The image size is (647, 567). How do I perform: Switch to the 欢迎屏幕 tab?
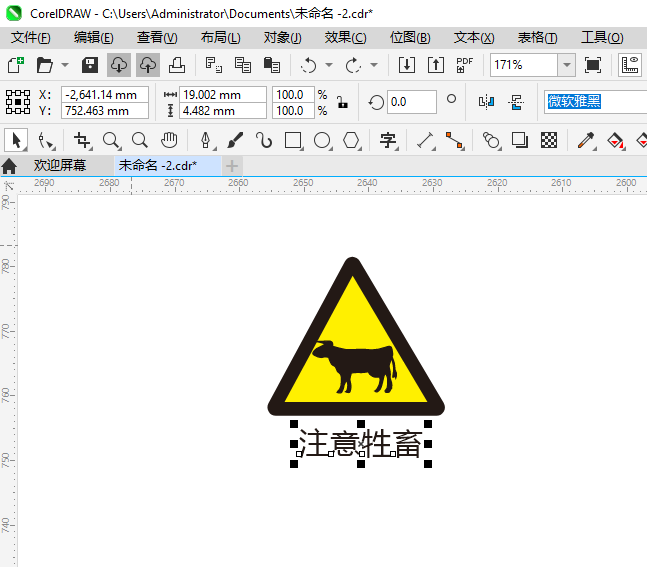click(x=60, y=165)
